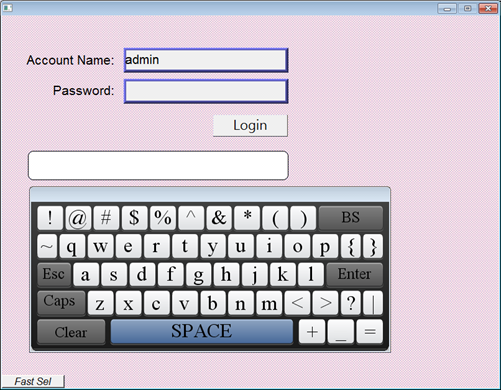Tap the * asterisk key

point(247,218)
